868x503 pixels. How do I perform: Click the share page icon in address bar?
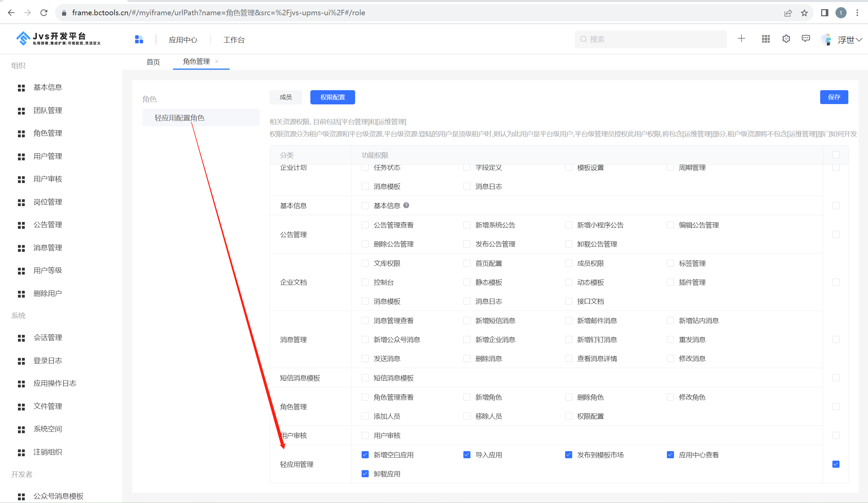pyautogui.click(x=788, y=13)
